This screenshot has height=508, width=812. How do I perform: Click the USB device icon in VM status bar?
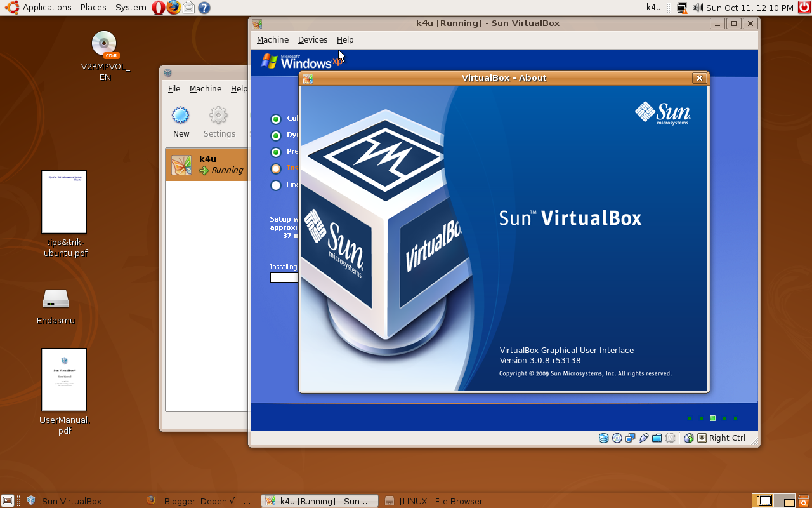click(x=643, y=438)
